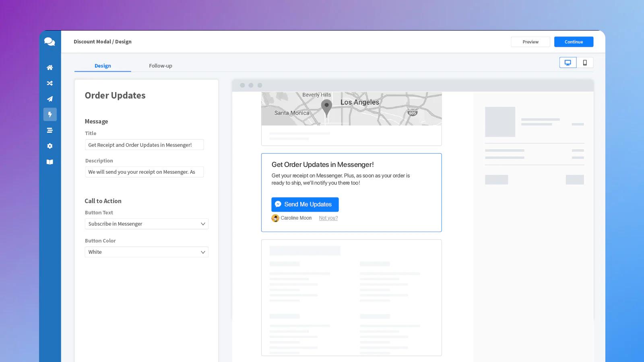
Task: Open the paper plane broadcast icon
Action: click(50, 99)
